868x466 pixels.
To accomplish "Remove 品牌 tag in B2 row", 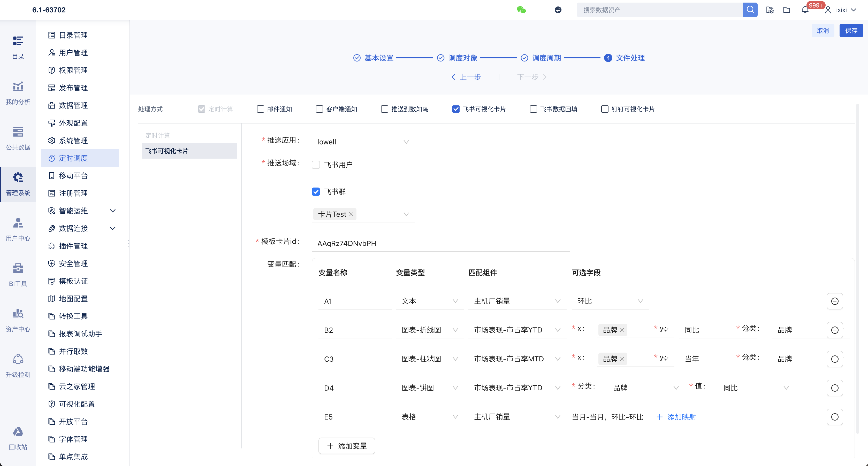I will click(x=622, y=330).
